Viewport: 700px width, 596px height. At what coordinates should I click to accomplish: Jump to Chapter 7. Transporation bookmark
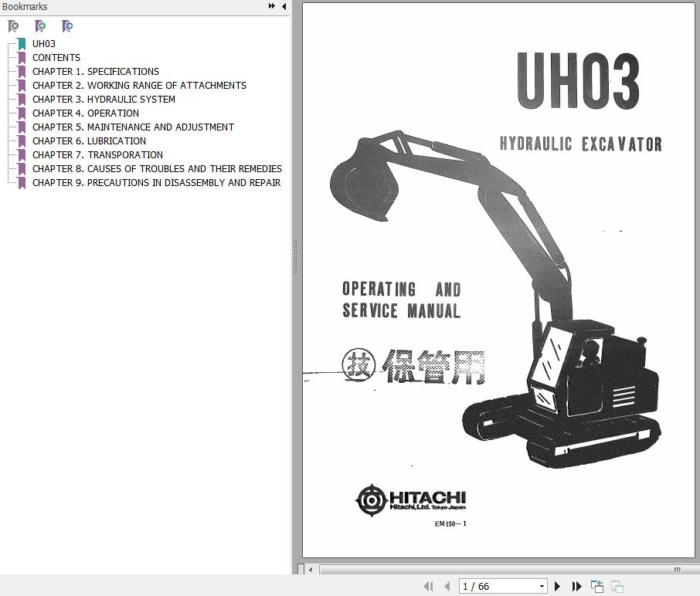pos(98,154)
